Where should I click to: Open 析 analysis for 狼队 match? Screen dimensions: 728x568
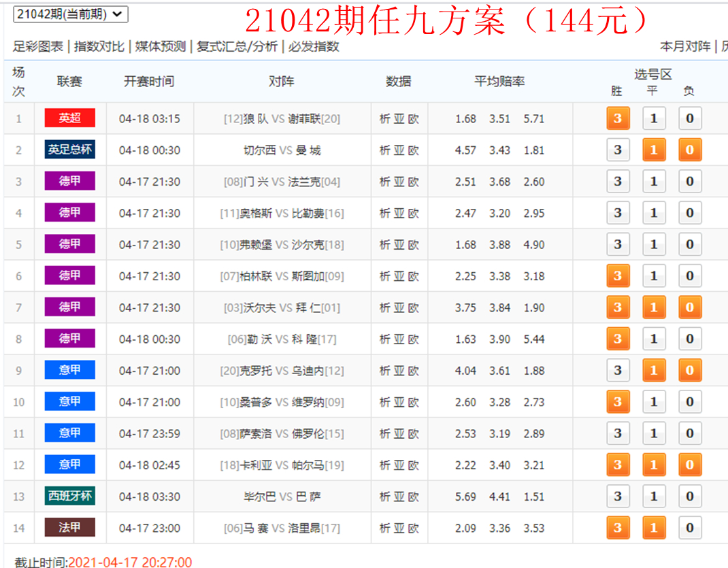point(385,119)
